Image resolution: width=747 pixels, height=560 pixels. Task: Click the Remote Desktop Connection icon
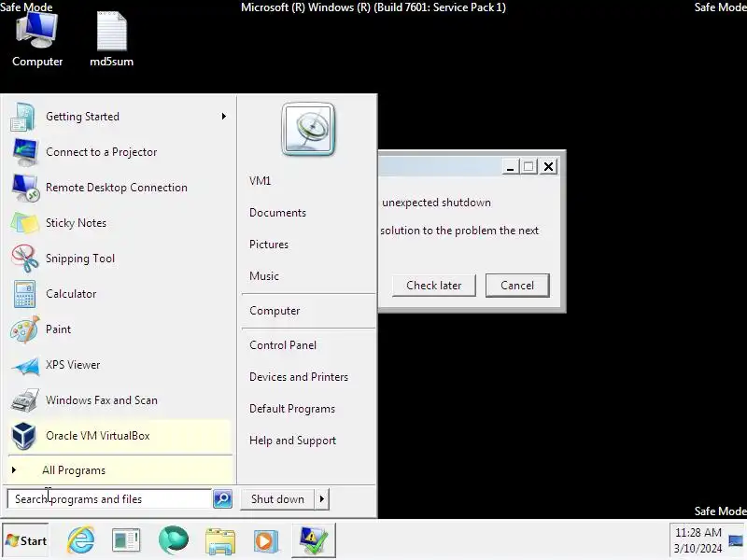coord(25,188)
